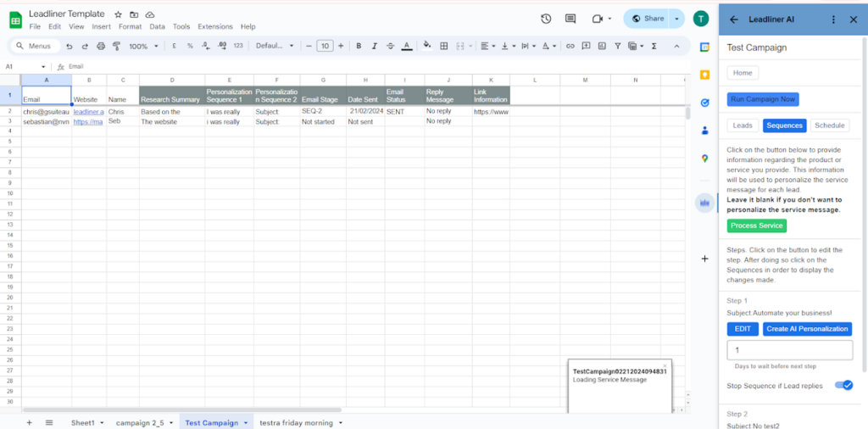Screen dimensions: 868x429
Task: Star the Leadliner Template document
Action: [118, 14]
